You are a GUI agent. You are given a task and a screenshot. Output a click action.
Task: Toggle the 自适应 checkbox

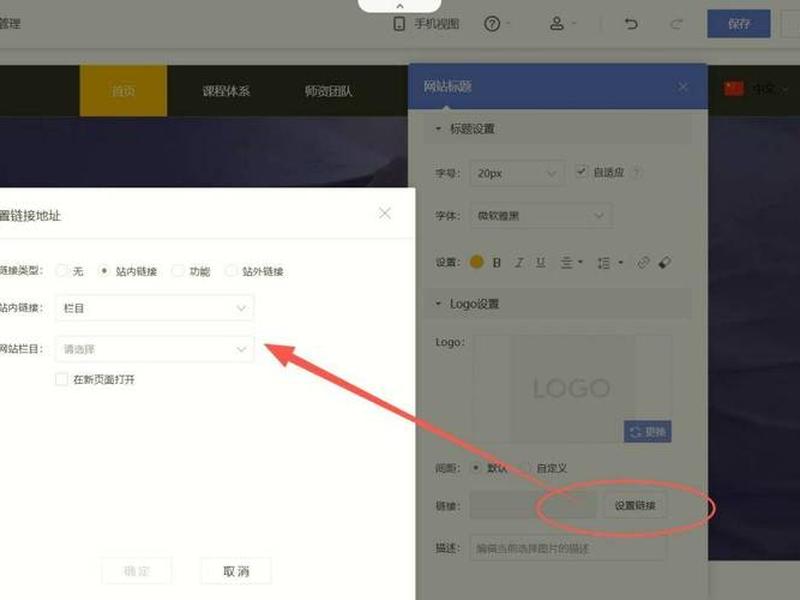click(581, 171)
